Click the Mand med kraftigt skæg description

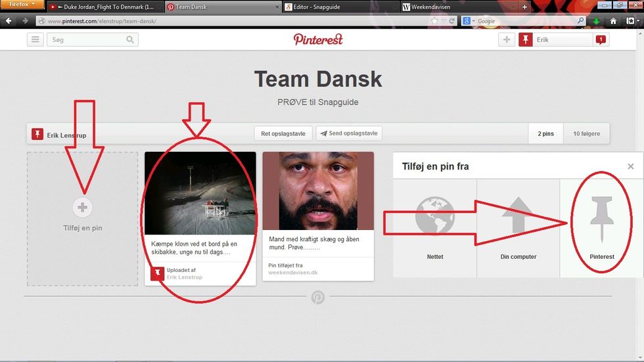point(314,243)
